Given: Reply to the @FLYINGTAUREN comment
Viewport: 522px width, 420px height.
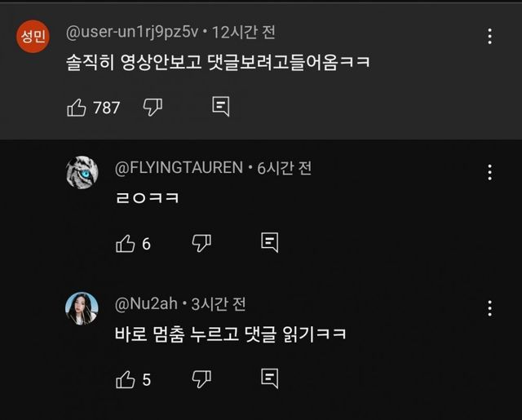Looking at the screenshot, I should click(269, 242).
